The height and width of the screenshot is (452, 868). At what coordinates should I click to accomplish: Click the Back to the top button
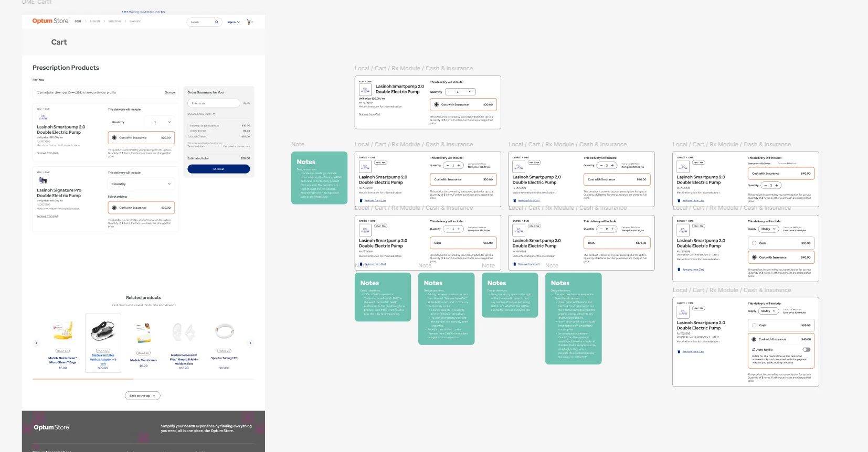[142, 396]
